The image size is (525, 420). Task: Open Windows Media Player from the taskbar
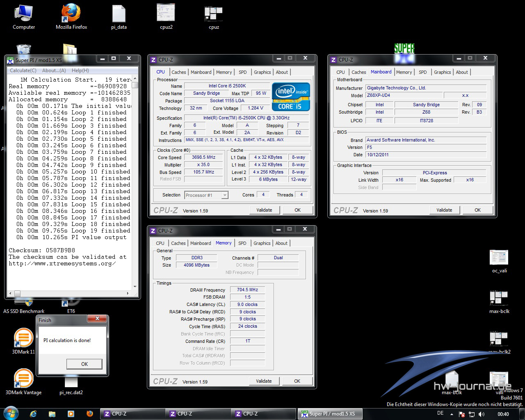point(71,414)
